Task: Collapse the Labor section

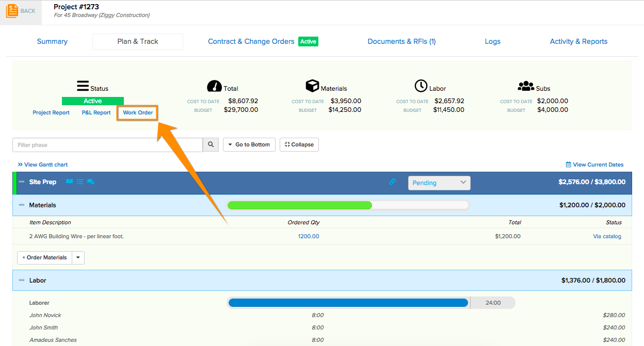Action: tap(22, 281)
